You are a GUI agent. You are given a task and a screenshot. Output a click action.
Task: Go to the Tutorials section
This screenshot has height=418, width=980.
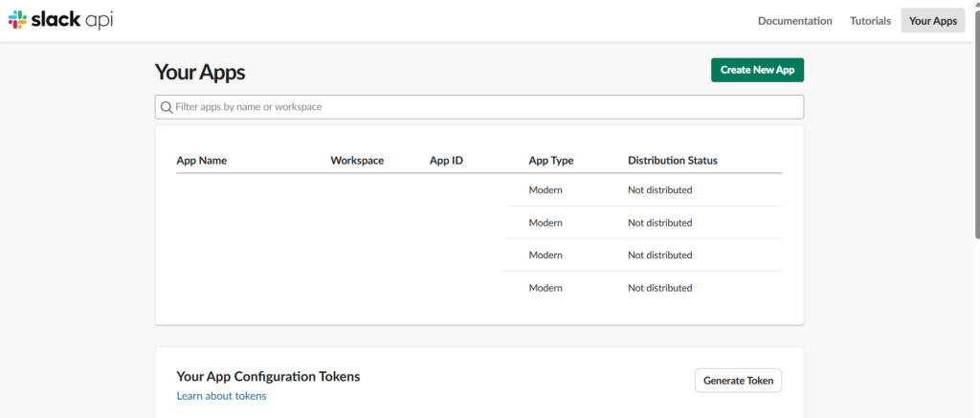pyautogui.click(x=870, y=21)
